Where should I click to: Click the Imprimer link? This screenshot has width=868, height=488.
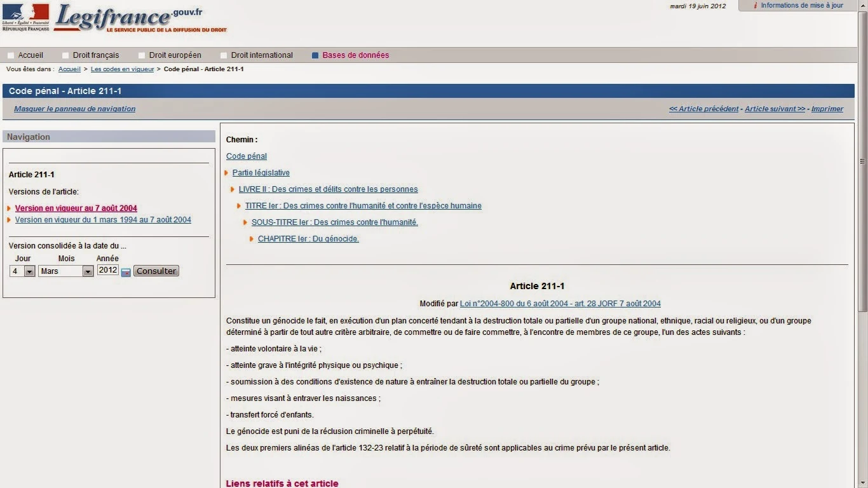pyautogui.click(x=827, y=109)
